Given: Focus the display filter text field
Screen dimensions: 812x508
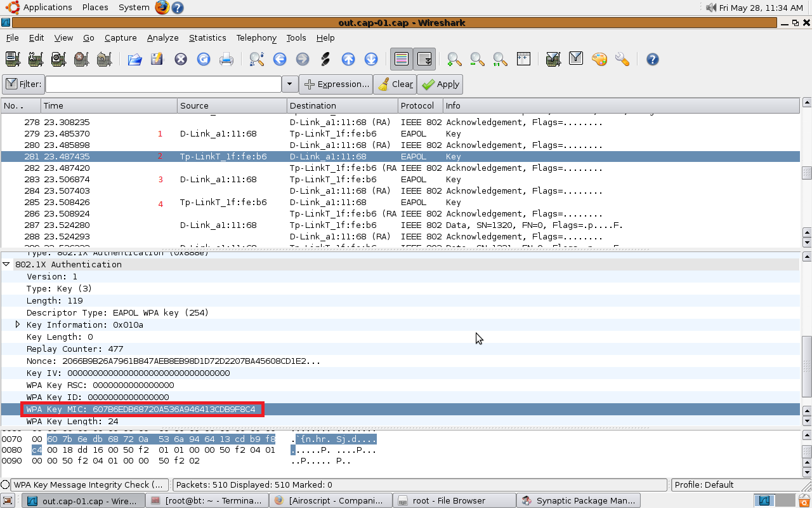Looking at the screenshot, I should point(163,84).
